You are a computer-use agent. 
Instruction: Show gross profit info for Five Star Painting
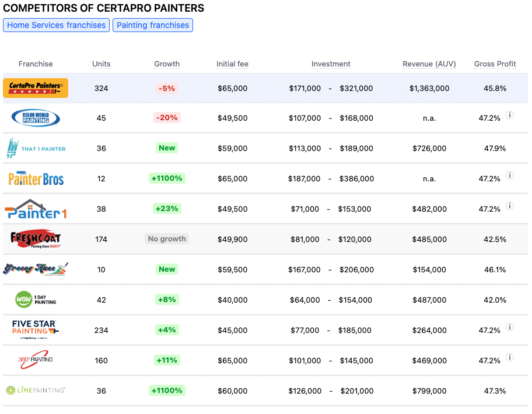click(x=510, y=327)
